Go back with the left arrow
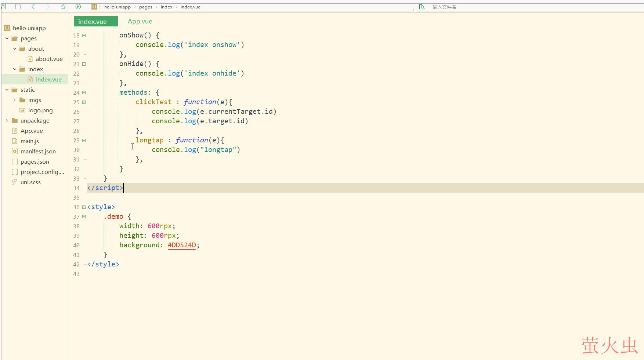The height and width of the screenshot is (360, 644). pos(33,7)
